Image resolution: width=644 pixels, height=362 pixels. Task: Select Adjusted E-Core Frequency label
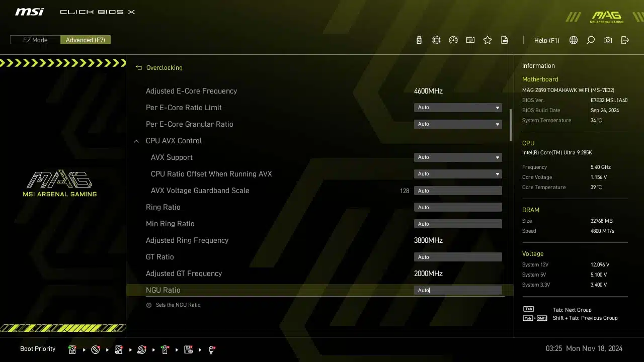point(191,91)
